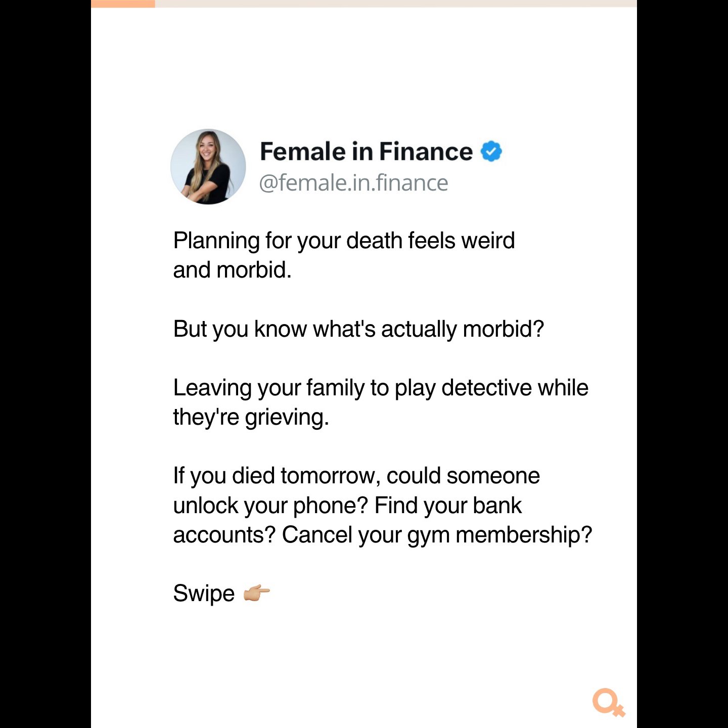The height and width of the screenshot is (728, 728).
Task: Click the blue verified checkmark badge
Action: [x=491, y=151]
